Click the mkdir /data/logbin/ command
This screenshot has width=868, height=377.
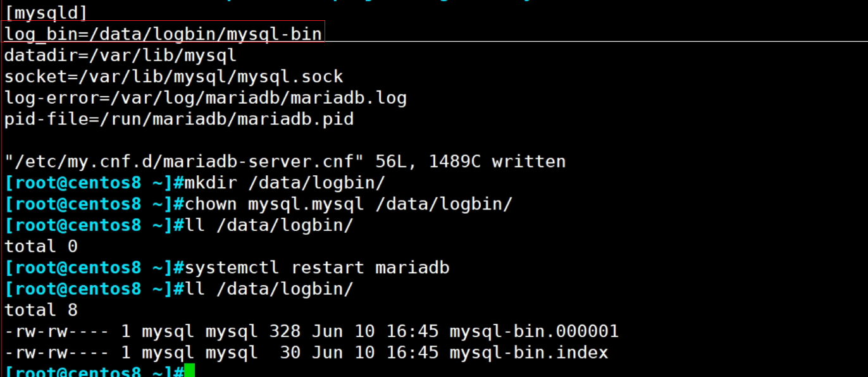click(284, 183)
